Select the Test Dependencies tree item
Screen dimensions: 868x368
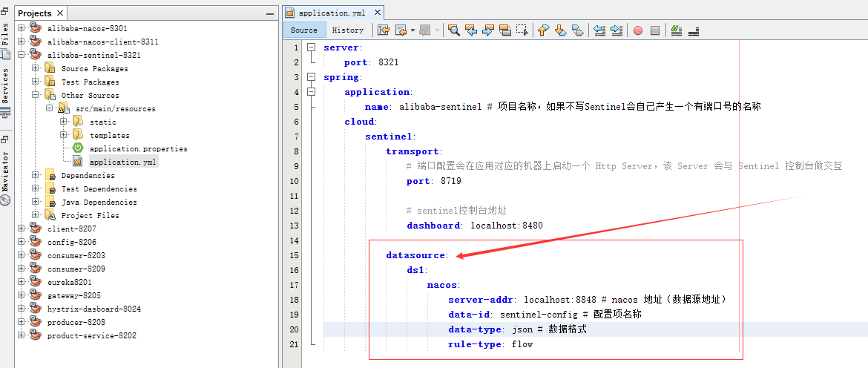[x=99, y=188]
